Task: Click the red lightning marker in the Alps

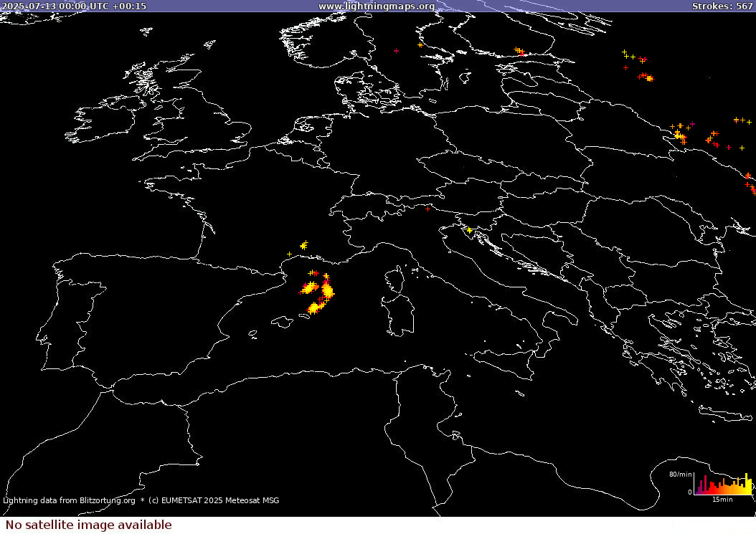Action: point(428,209)
